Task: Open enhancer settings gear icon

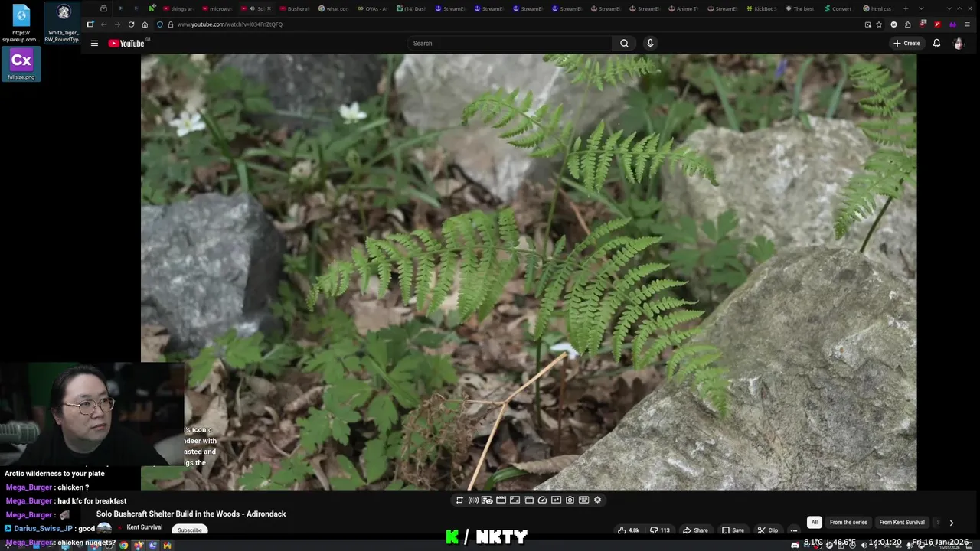Action: click(597, 500)
